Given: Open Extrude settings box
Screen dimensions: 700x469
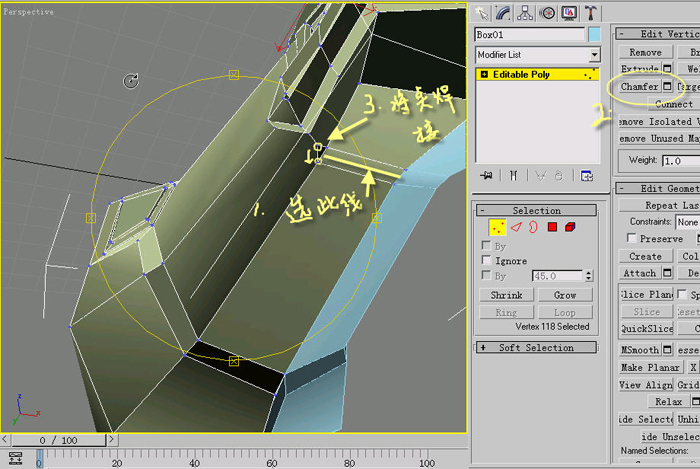Looking at the screenshot, I should click(x=667, y=68).
